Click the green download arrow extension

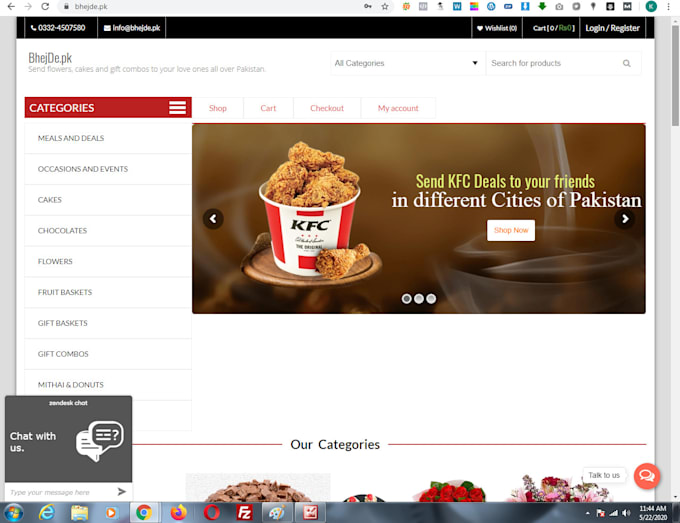coord(542,7)
